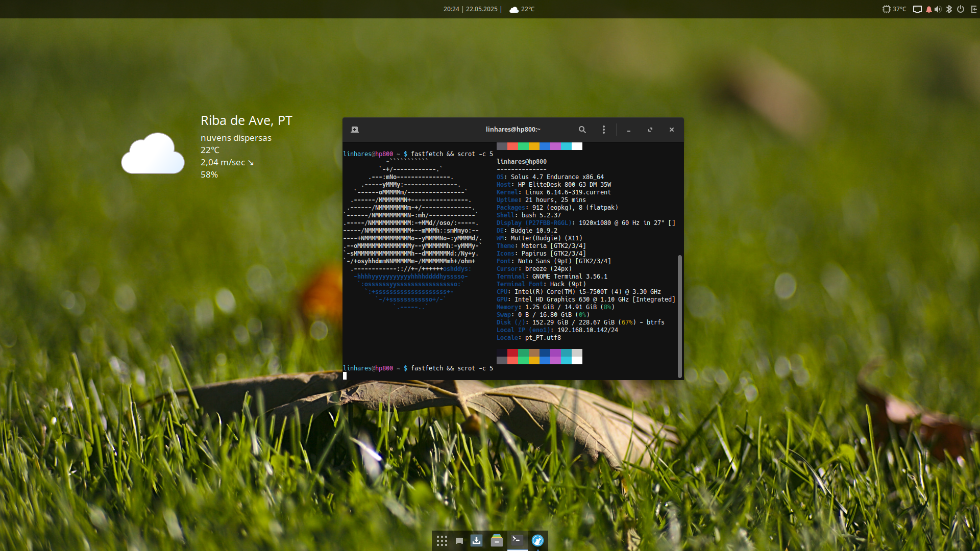Click the 'Host: HP EliteDesk 800 G3' line
This screenshot has height=551, width=980.
pyautogui.click(x=554, y=185)
